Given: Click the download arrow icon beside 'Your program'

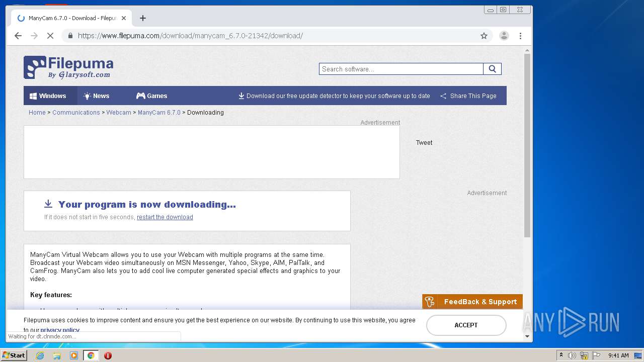Looking at the screenshot, I should (x=48, y=204).
